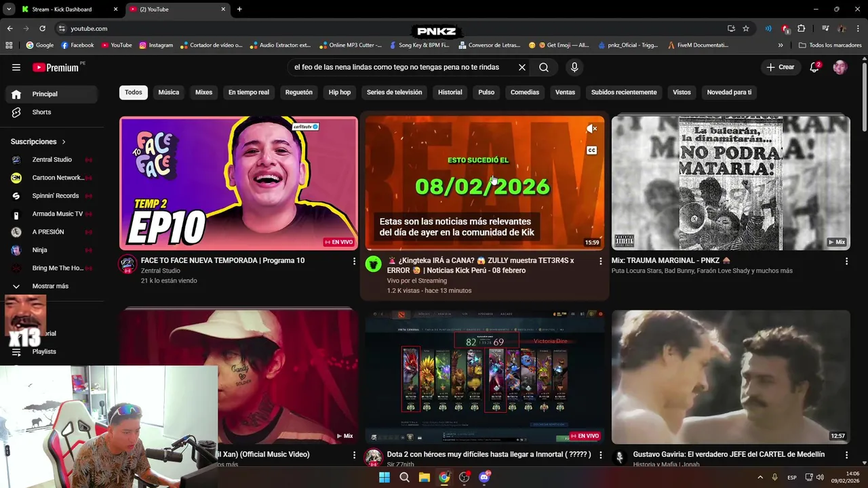
Task: Open Discord from the taskbar
Action: click(484, 477)
